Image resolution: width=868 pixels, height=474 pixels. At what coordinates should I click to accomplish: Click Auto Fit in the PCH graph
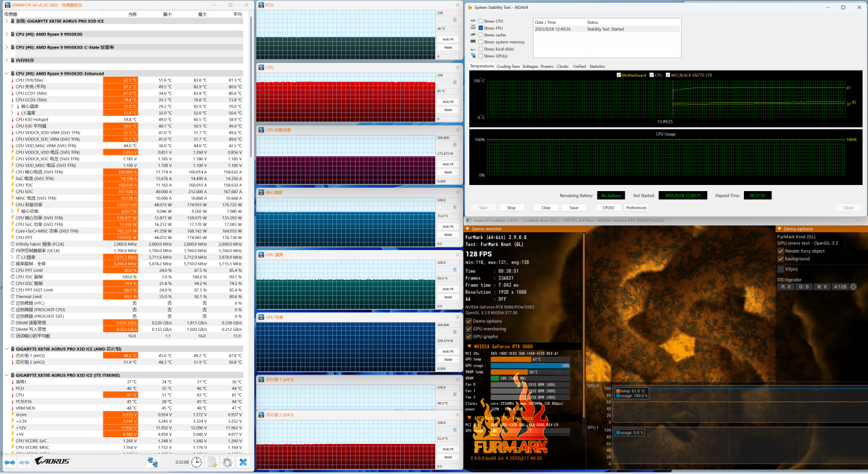tap(447, 39)
